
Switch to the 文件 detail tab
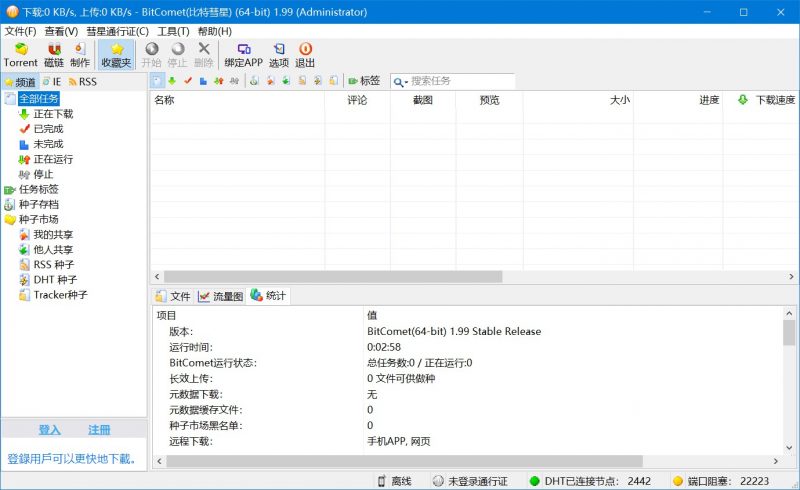[173, 296]
